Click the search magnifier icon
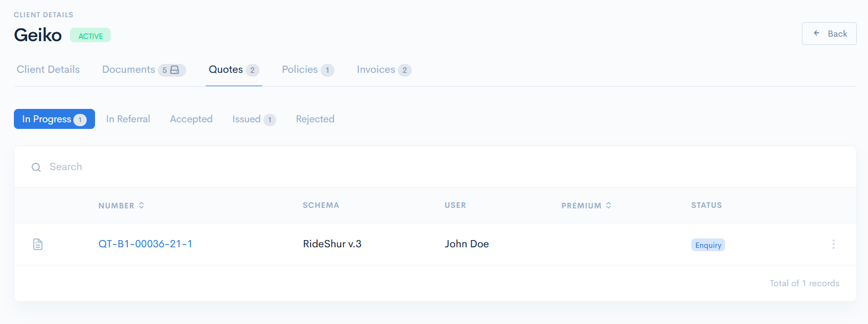Image resolution: width=868 pixels, height=324 pixels. point(36,167)
